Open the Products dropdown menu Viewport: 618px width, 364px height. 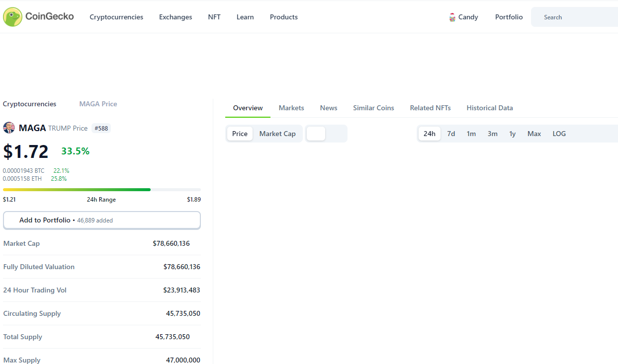283,17
